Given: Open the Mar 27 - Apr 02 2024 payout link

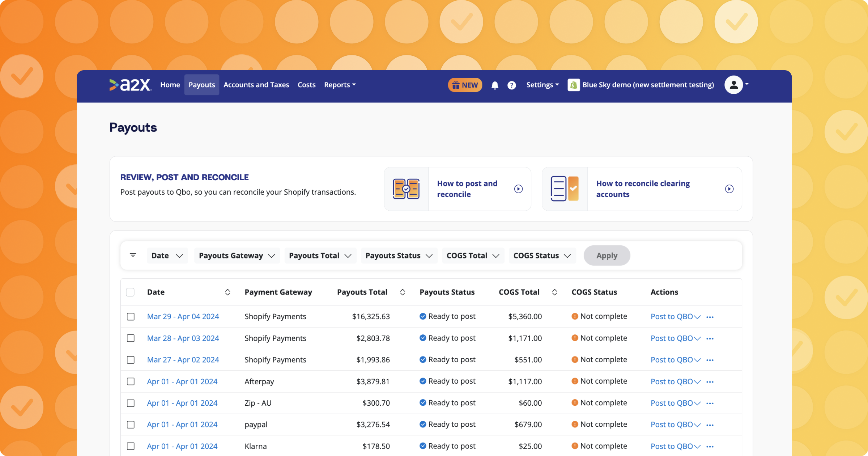Looking at the screenshot, I should pyautogui.click(x=183, y=360).
